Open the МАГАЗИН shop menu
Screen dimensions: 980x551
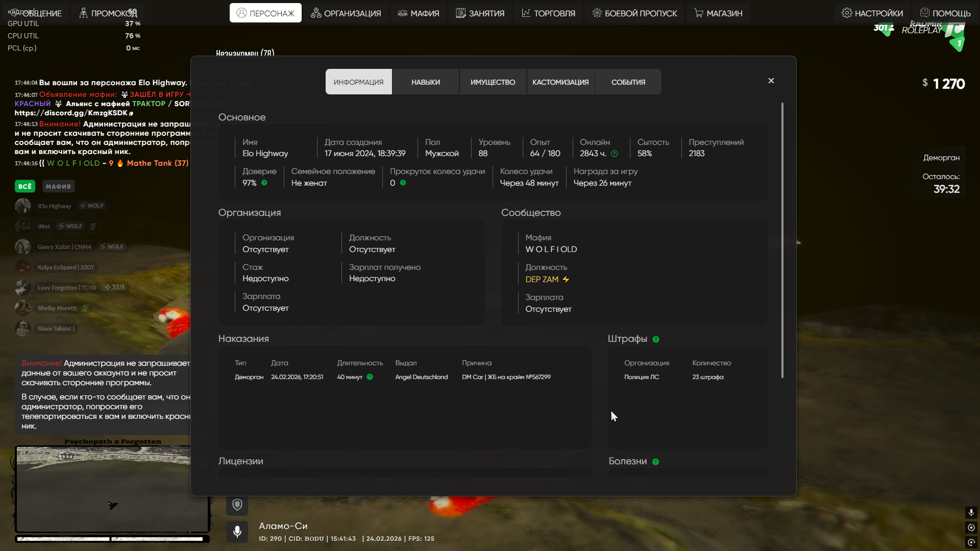718,13
